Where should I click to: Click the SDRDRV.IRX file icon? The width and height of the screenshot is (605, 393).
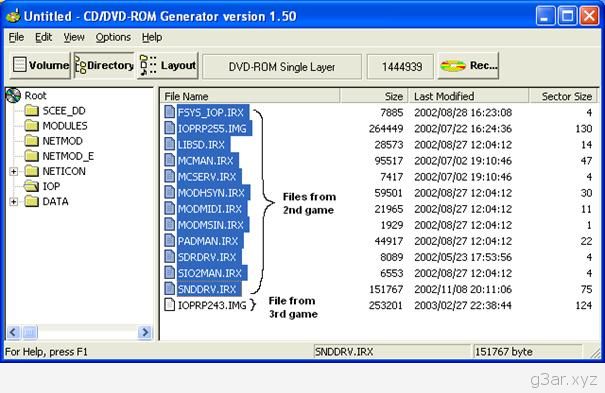(x=169, y=256)
